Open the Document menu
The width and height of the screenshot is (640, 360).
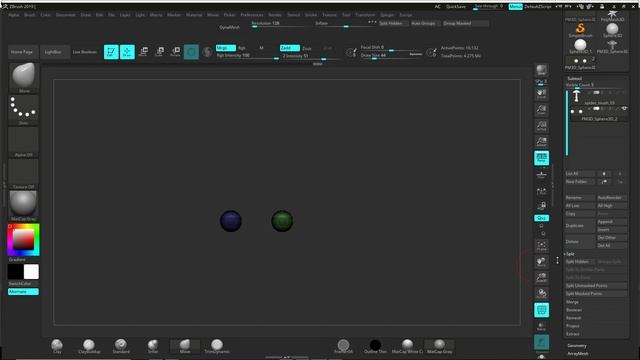pyautogui.click(x=65, y=15)
